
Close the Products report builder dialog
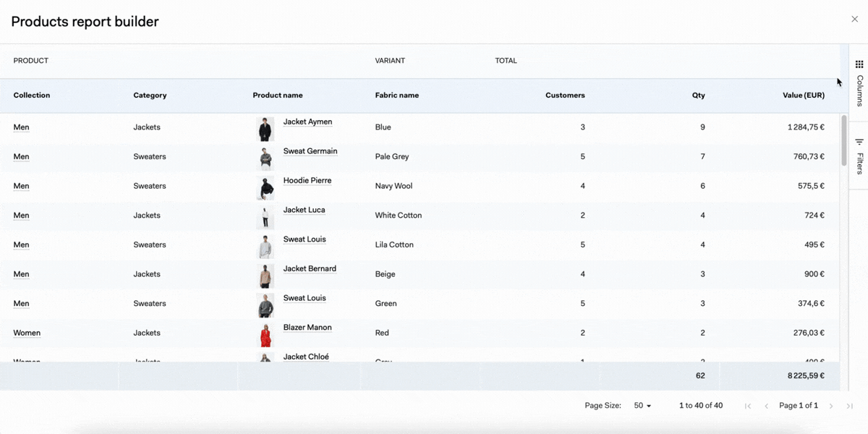(854, 20)
